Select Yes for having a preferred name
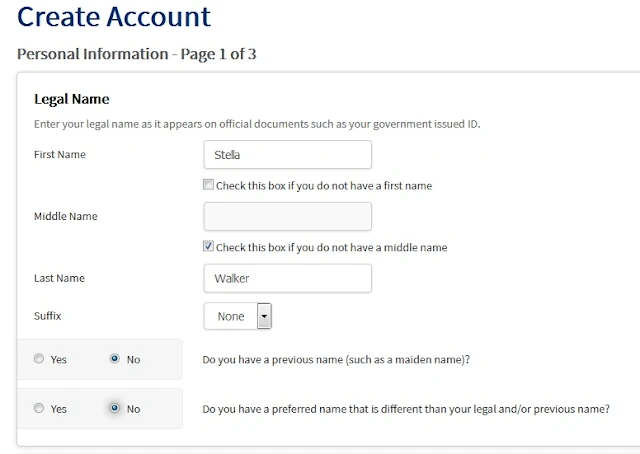 pyautogui.click(x=39, y=408)
